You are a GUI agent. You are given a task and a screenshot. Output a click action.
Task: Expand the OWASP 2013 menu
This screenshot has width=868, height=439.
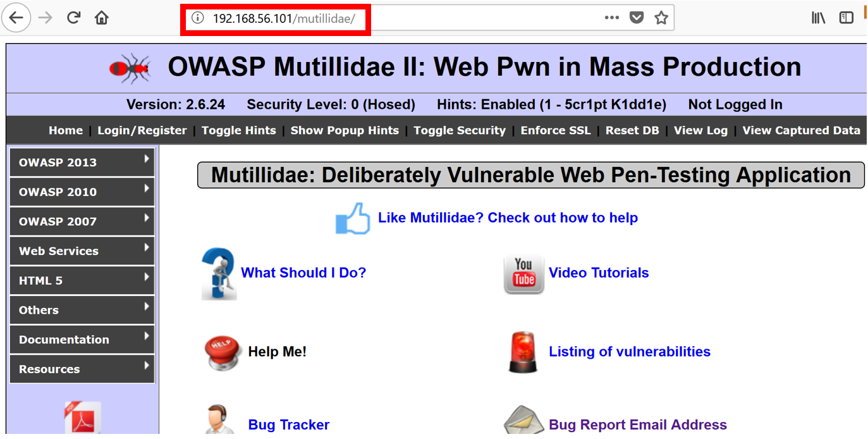click(x=82, y=162)
